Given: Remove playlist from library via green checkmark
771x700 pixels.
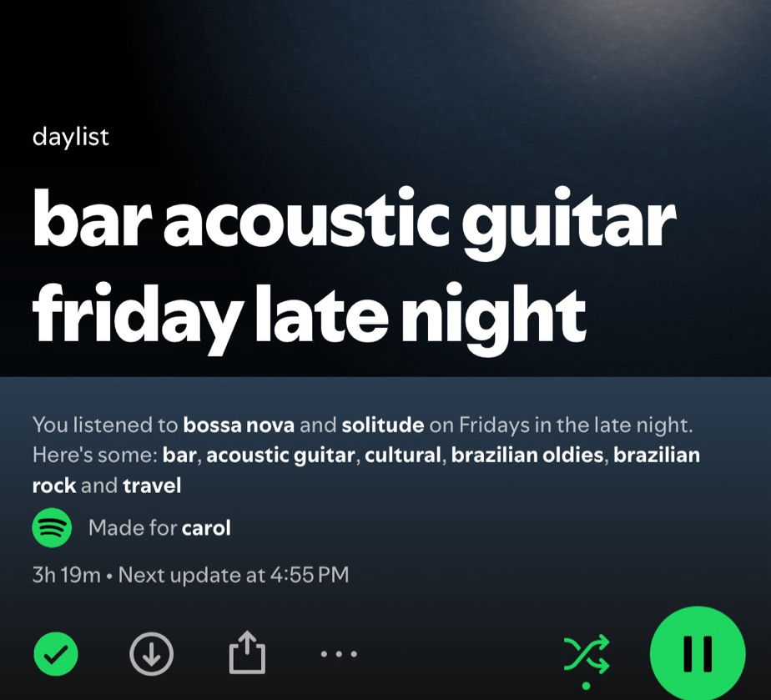Looking at the screenshot, I should (56, 654).
